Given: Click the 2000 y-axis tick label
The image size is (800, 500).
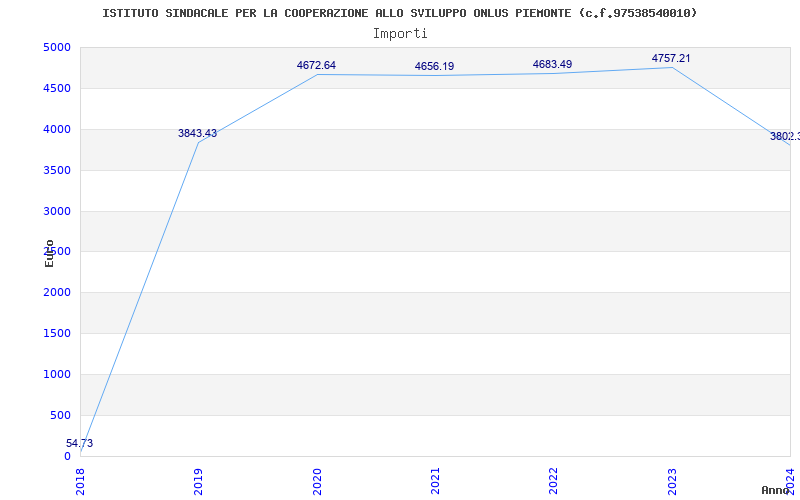Looking at the screenshot, I should [57, 293].
